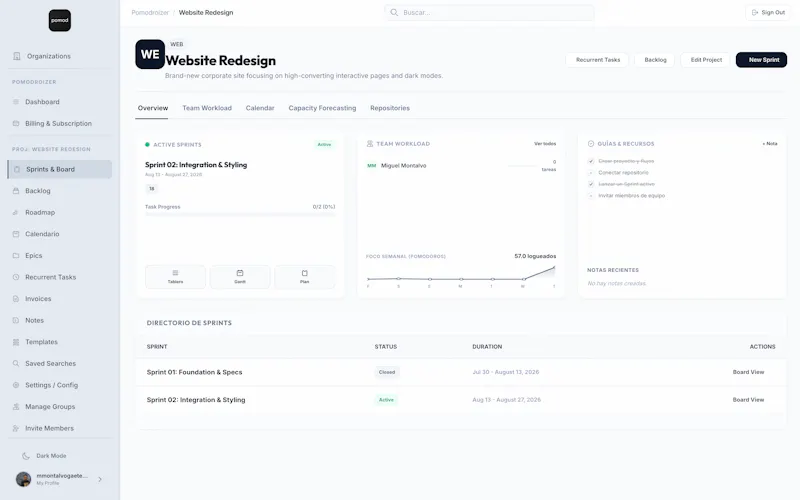Click the MM avatar beside Miguel Montalvo
Viewport: 800px width, 500px height.
[371, 166]
